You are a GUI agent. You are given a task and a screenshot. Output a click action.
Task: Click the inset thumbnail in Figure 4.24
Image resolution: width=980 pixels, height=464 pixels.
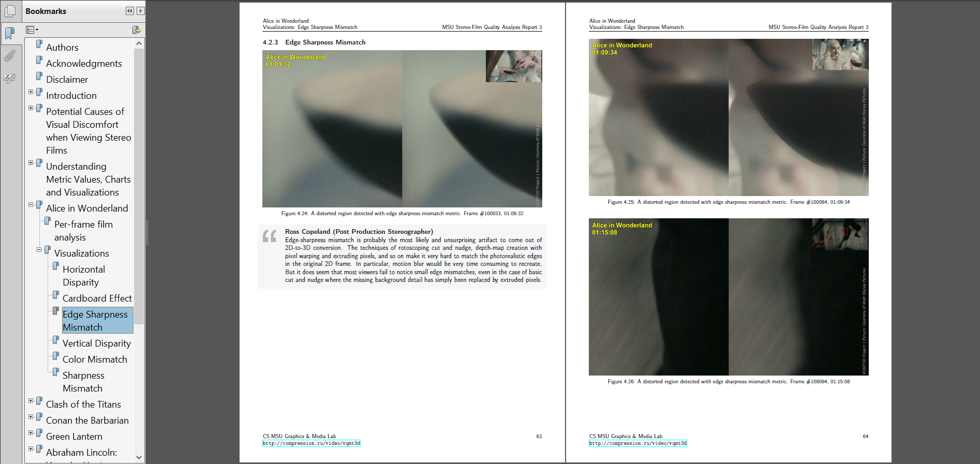(514, 66)
